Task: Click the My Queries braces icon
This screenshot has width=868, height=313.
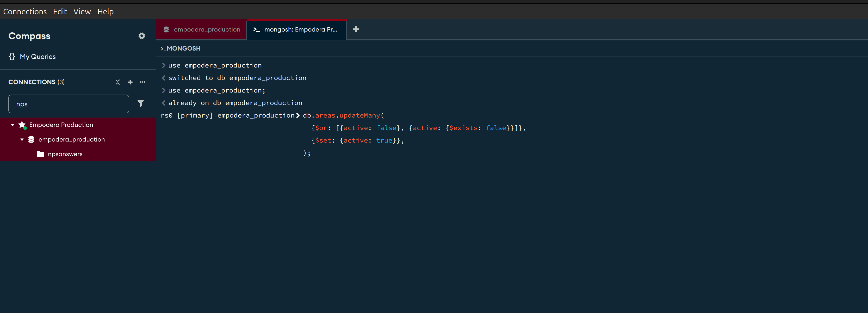Action: 12,57
